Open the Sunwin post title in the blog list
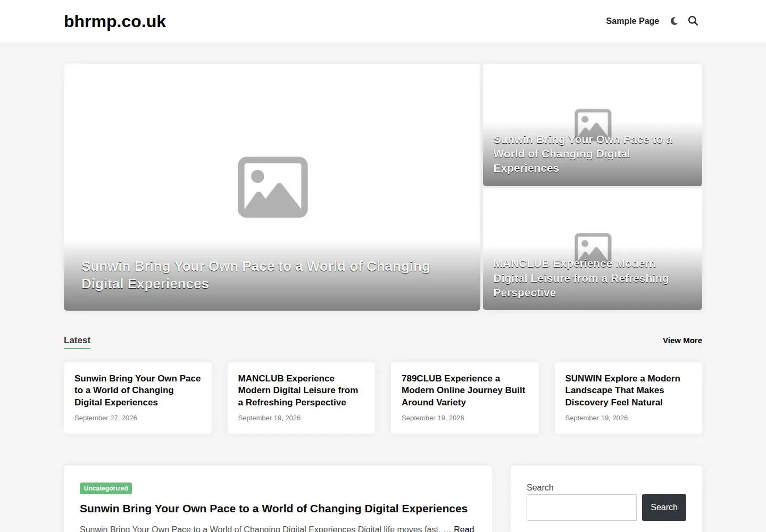The image size is (766, 532). [273, 509]
